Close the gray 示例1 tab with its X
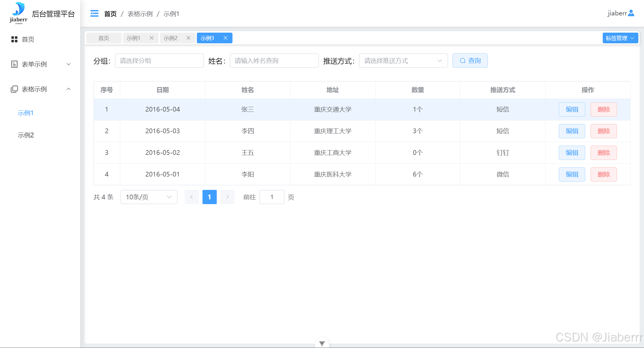Image resolution: width=644 pixels, height=348 pixels. tap(151, 38)
